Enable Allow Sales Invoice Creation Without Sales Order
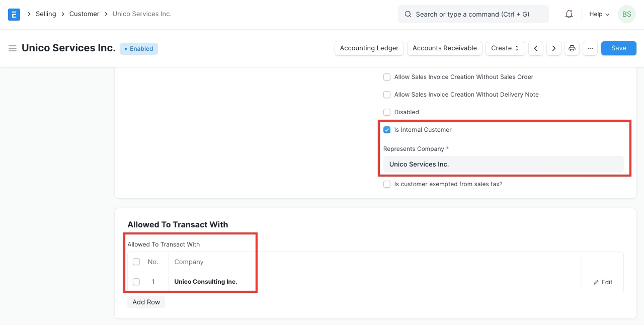Image resolution: width=644 pixels, height=325 pixels. (x=387, y=77)
